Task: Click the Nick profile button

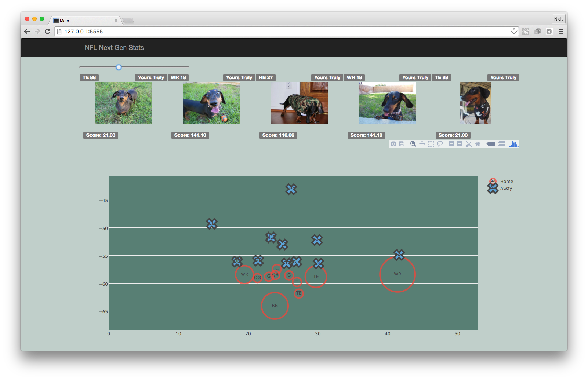Action: coord(558,19)
